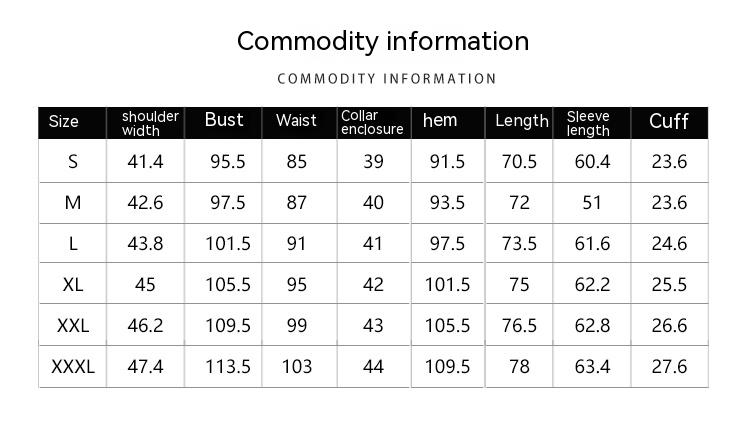The image size is (750, 422).
Task: Click the 'shoulder width' column header
Action: (x=150, y=123)
